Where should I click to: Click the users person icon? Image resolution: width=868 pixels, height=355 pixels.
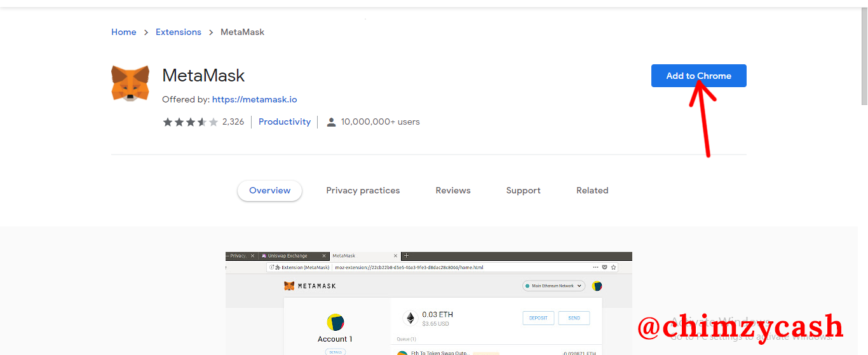[331, 122]
